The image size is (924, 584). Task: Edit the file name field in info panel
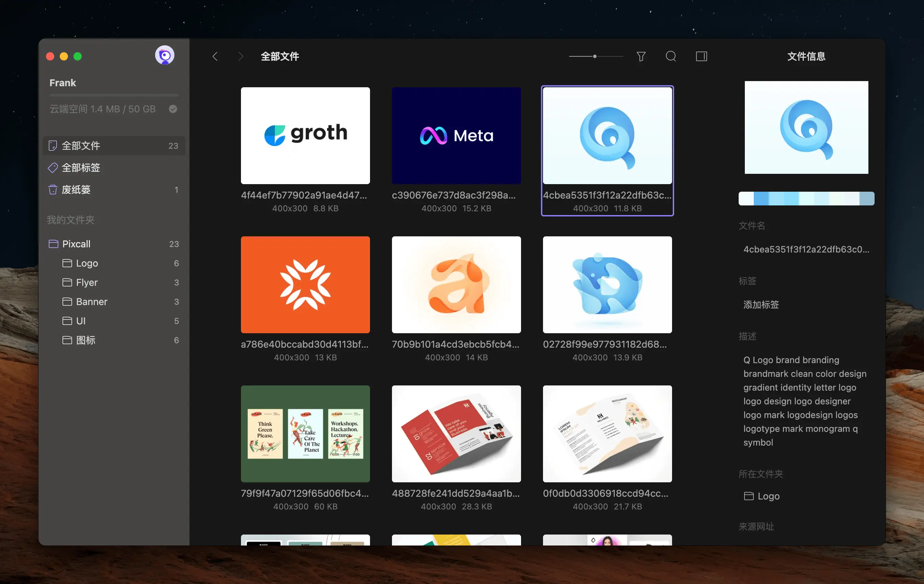tap(806, 249)
